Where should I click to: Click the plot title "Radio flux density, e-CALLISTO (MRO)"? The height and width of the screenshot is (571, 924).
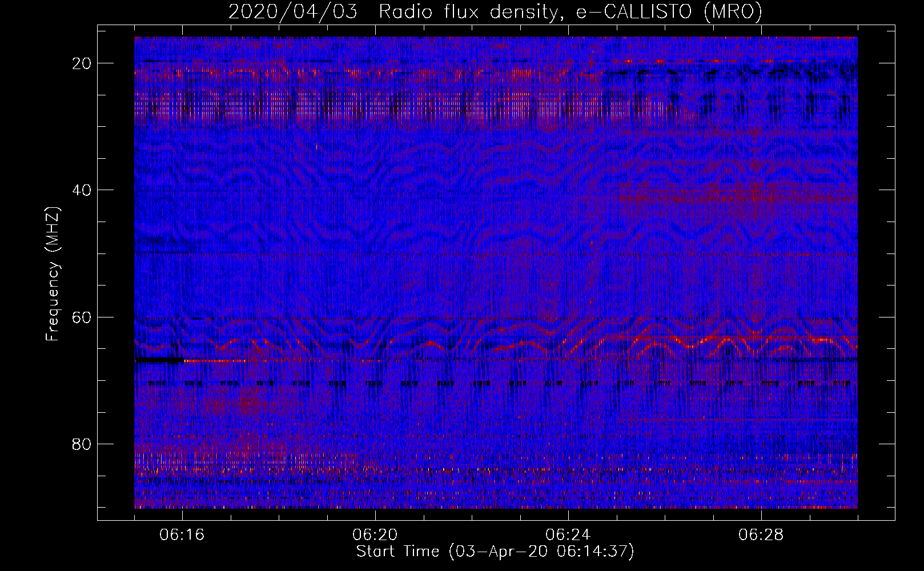pos(570,11)
